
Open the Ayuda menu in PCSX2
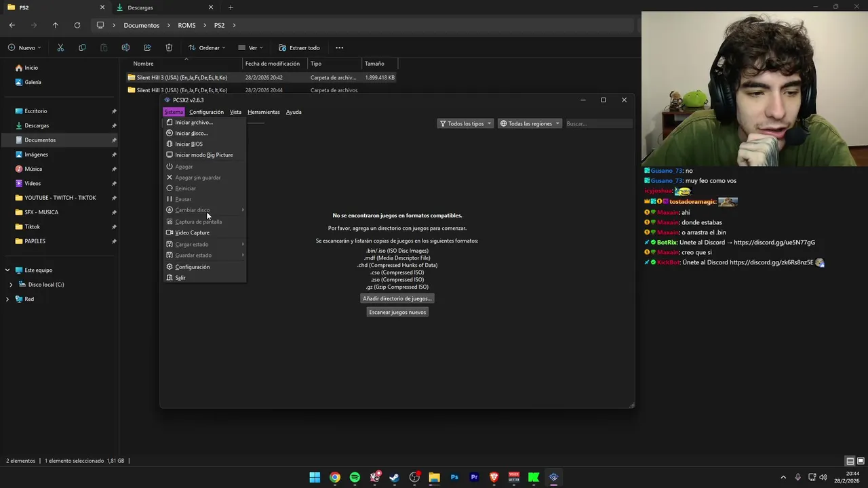point(294,112)
